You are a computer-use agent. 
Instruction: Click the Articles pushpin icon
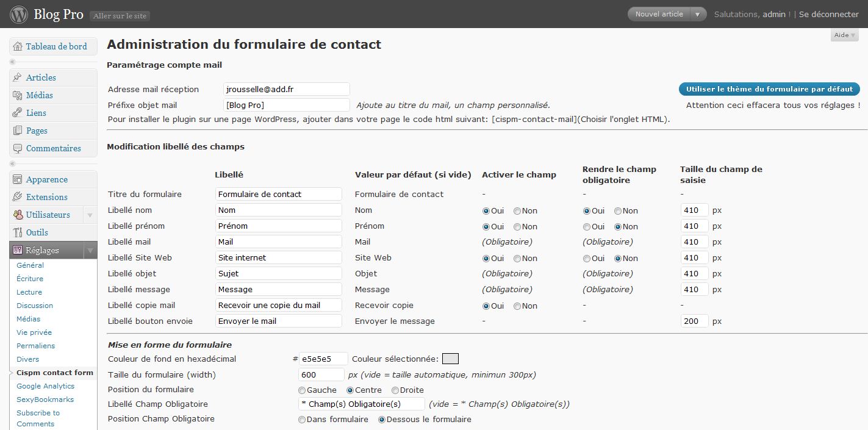pos(17,77)
